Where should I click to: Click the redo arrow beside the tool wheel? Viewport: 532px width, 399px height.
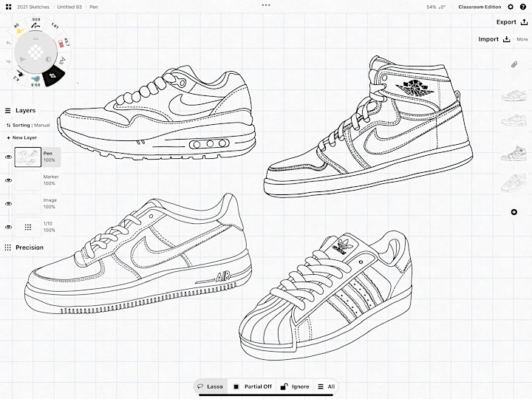click(x=8, y=61)
